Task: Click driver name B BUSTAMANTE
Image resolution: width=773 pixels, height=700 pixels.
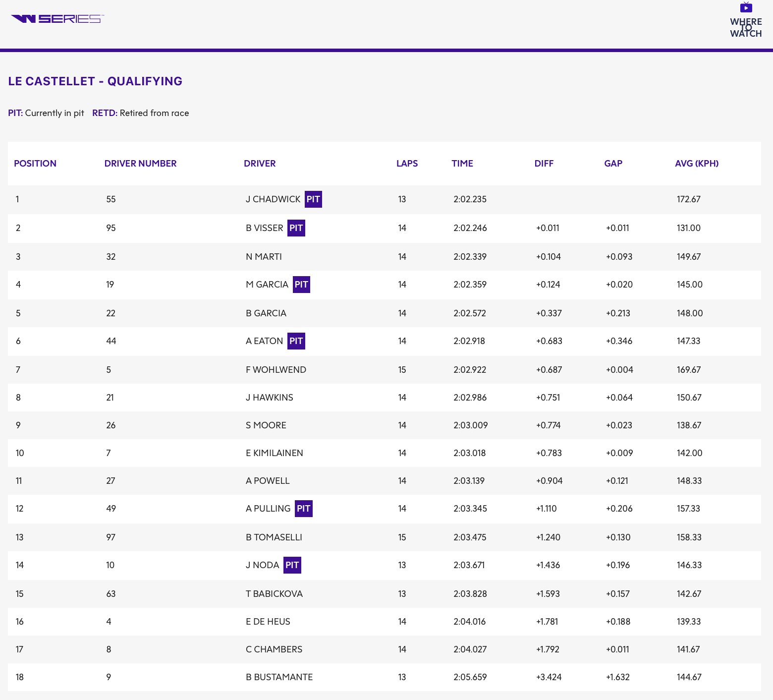Action: coord(279,677)
